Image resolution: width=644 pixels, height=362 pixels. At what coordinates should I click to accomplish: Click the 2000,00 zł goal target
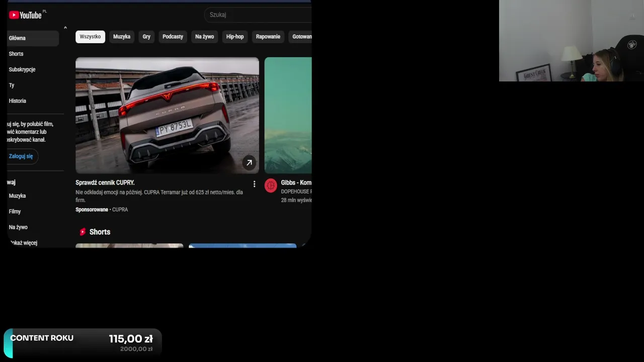(136, 349)
